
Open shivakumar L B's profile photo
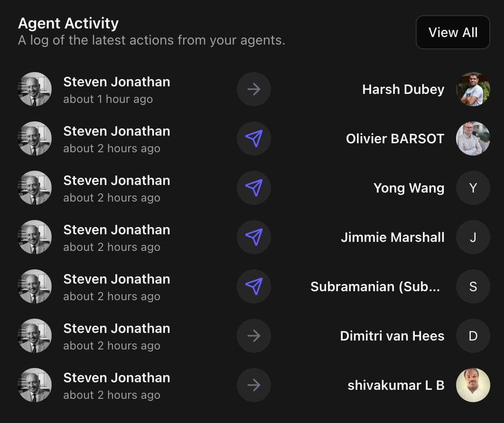tap(473, 385)
